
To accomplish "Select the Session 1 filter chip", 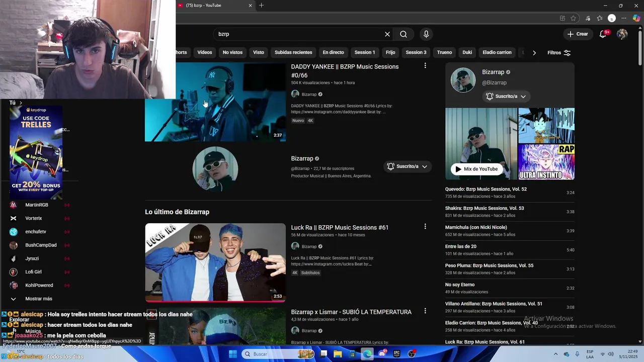I will pos(365,52).
